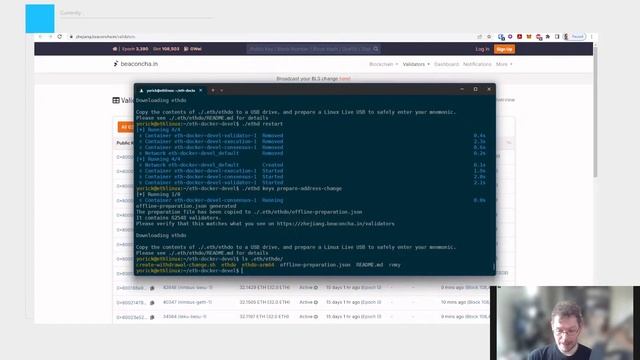Click the Epoch 3,380 link

pyautogui.click(x=135, y=49)
